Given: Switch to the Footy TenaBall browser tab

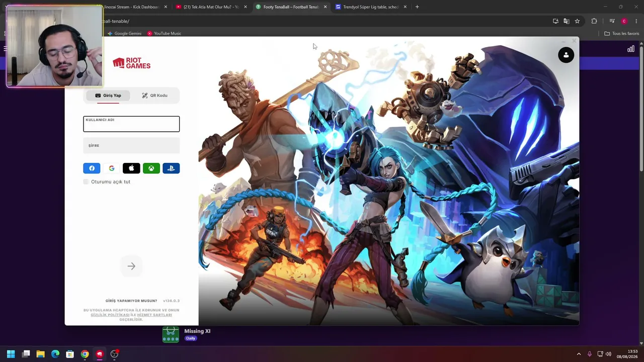Looking at the screenshot, I should 291,7.
